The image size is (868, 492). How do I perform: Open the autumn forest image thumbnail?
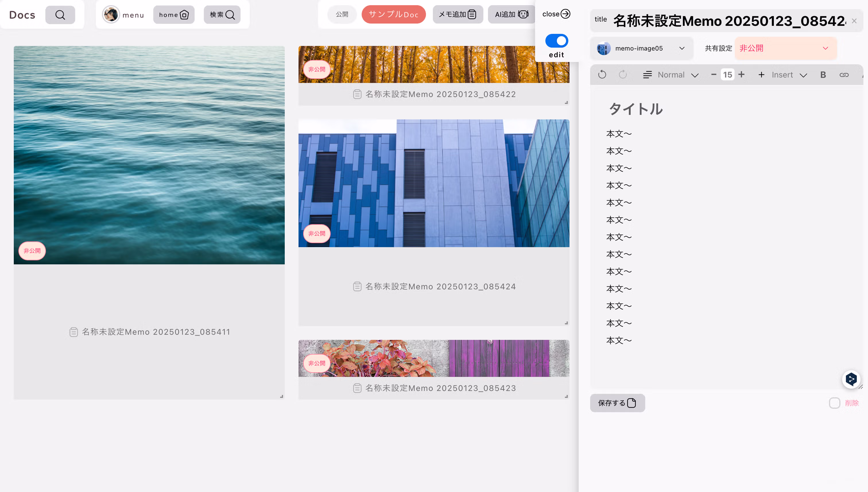[434, 65]
